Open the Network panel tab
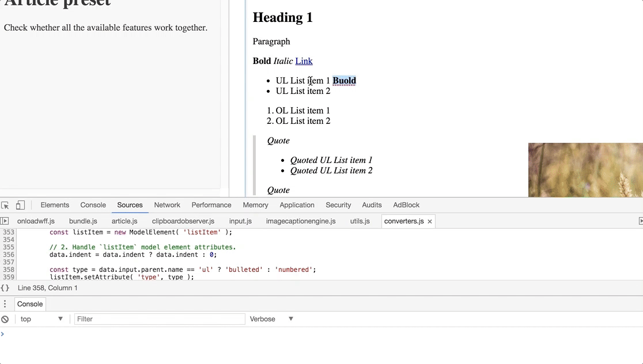The height and width of the screenshot is (364, 643). click(167, 205)
